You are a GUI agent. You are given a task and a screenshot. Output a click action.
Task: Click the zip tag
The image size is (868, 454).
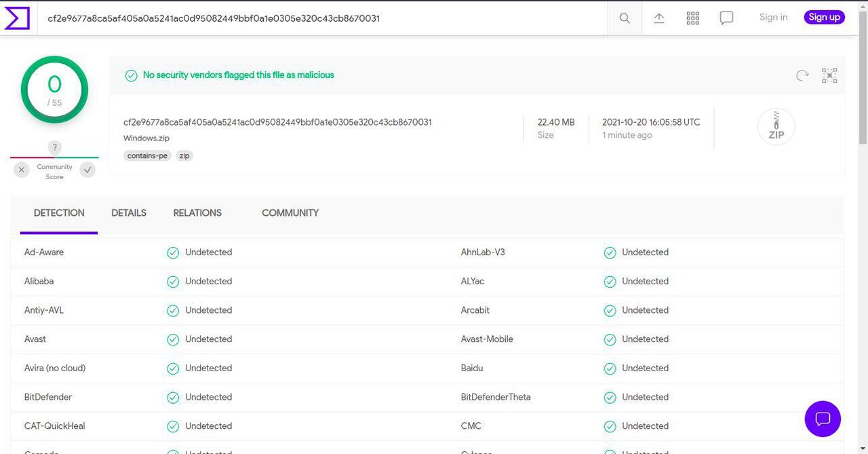(x=184, y=155)
